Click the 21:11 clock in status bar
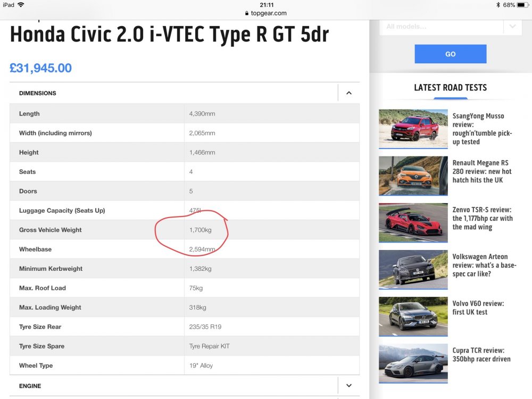532x399 pixels. (267, 5)
